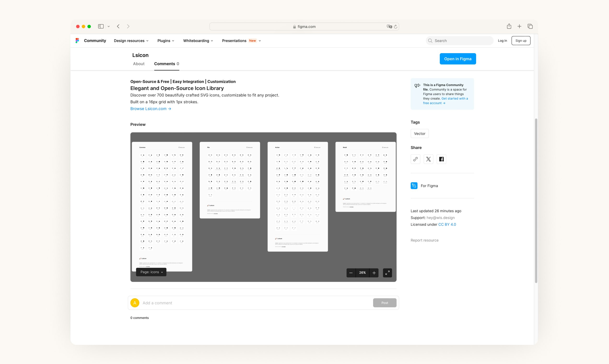Image resolution: width=609 pixels, height=364 pixels.
Task: Click the Common icons frame thumbnail
Action: [x=162, y=207]
